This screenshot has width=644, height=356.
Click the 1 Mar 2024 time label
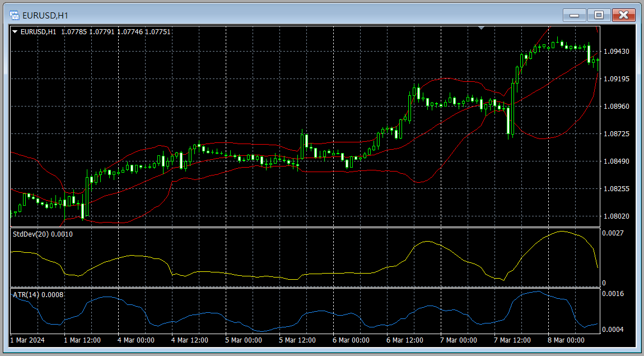27,340
